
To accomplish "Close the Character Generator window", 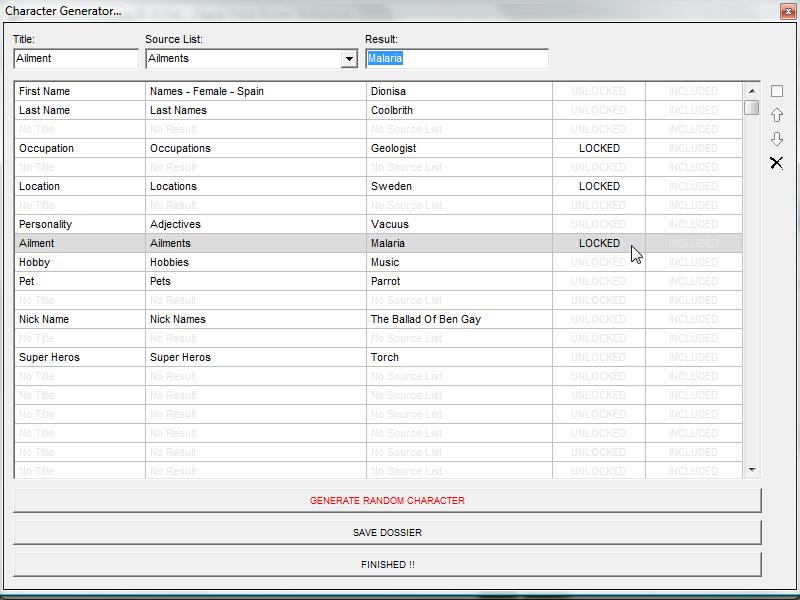I will (786, 10).
